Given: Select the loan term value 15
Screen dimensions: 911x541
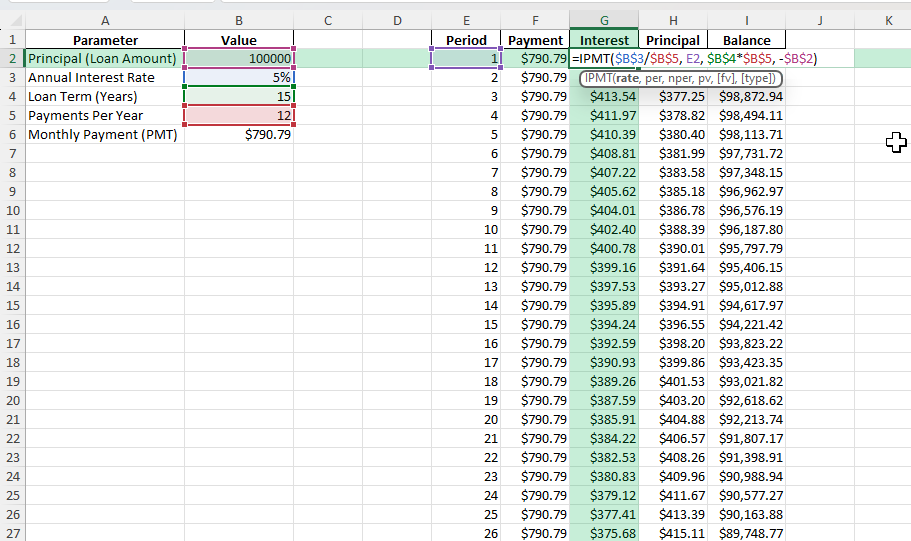Looking at the screenshot, I should 239,96.
